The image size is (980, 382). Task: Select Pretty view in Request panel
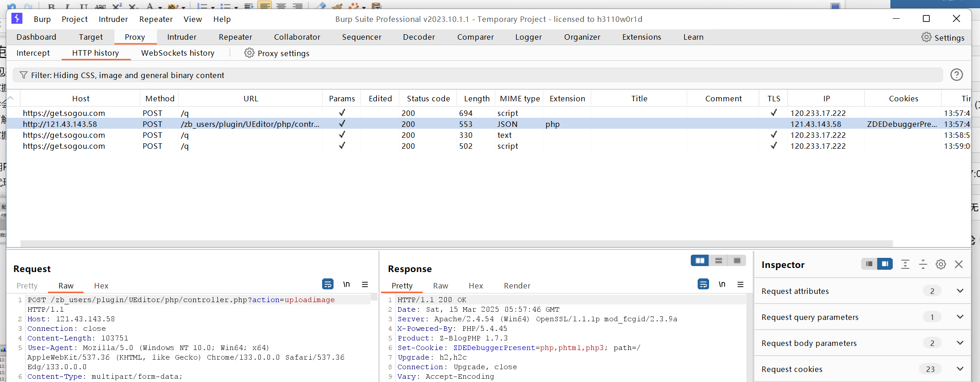[x=27, y=286]
